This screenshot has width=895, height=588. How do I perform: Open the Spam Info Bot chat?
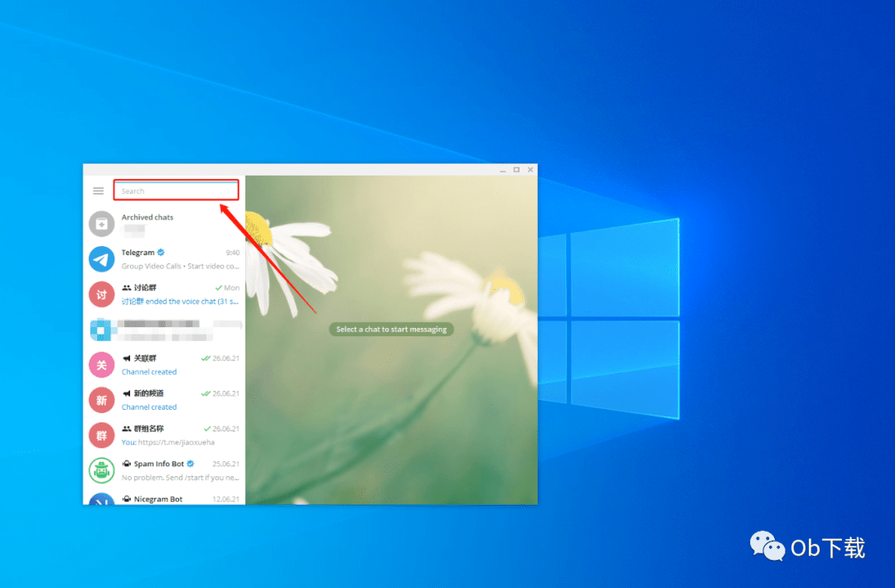pyautogui.click(x=164, y=471)
